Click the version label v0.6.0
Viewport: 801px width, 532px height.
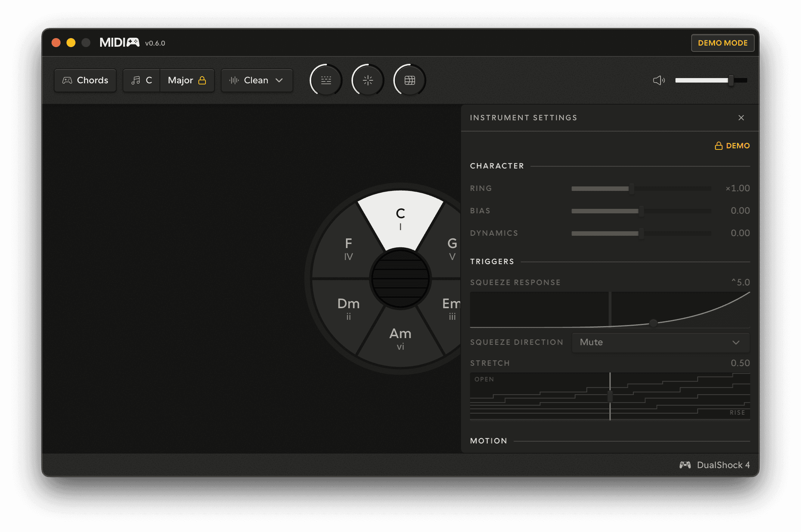click(155, 43)
